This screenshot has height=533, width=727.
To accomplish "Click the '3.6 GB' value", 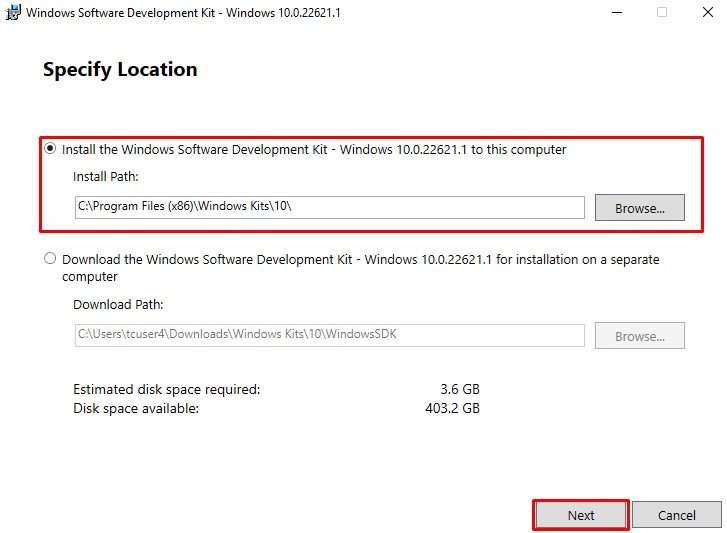I will (460, 389).
